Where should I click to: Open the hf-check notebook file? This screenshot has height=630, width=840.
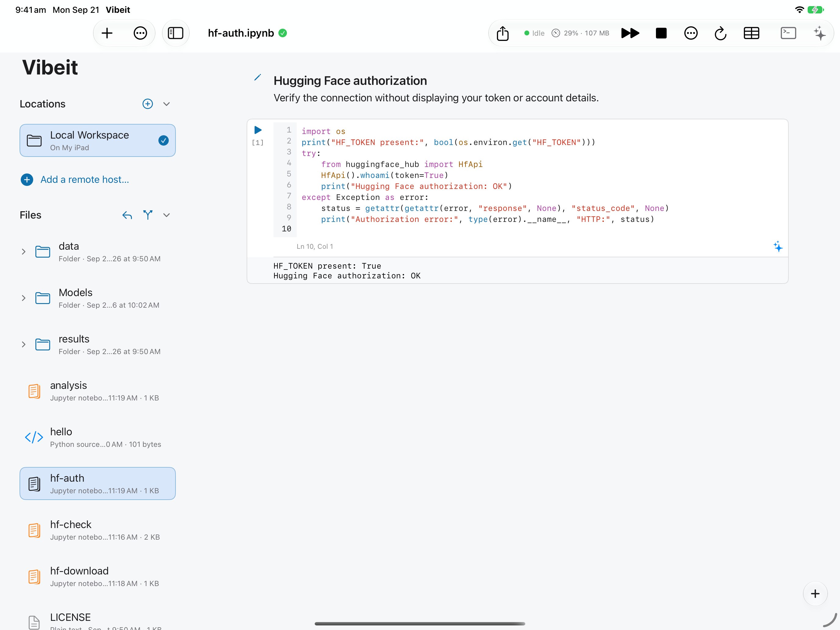(98, 530)
